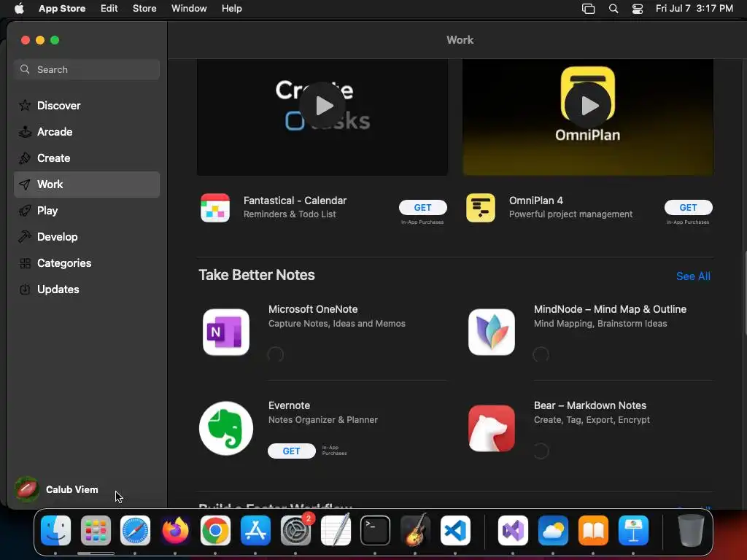This screenshot has height=560, width=747.
Task: Open Categories in the sidebar
Action: [x=87, y=262]
